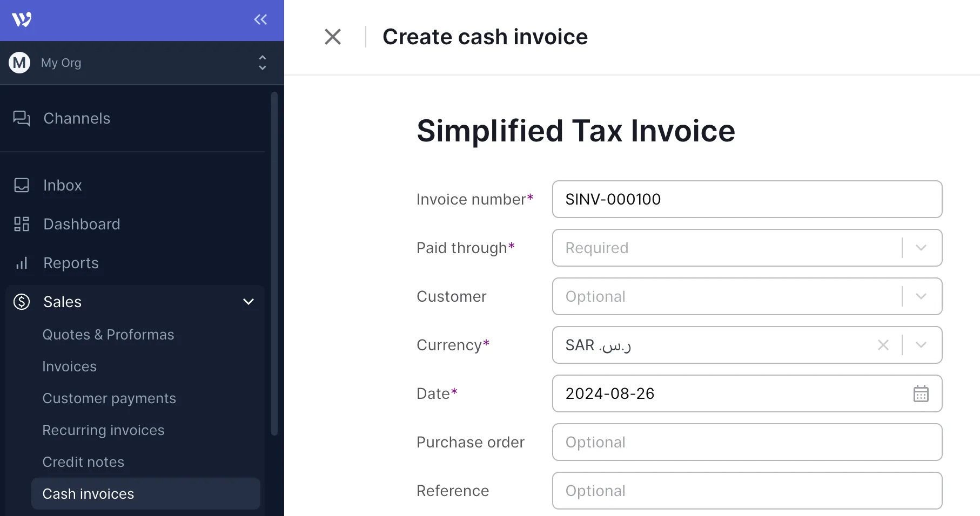Screen dimensions: 980x516
Task: Click the My Org avatar icon
Action: click(x=19, y=63)
